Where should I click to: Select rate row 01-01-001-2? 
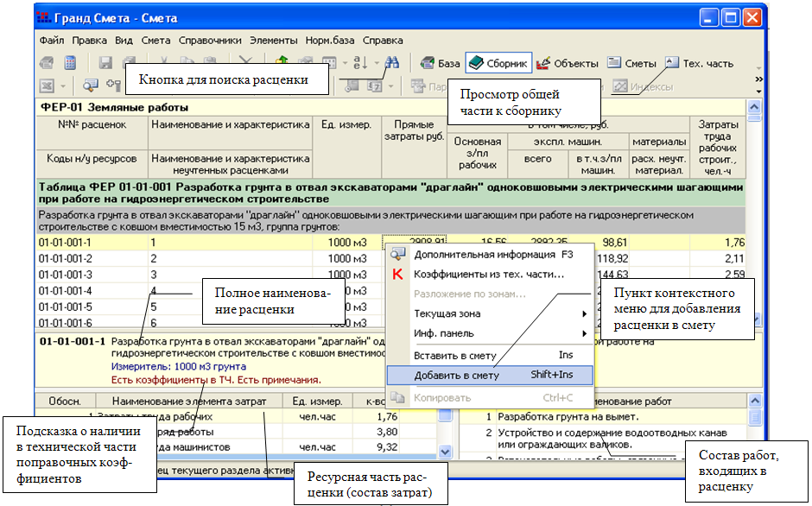tap(391, 258)
